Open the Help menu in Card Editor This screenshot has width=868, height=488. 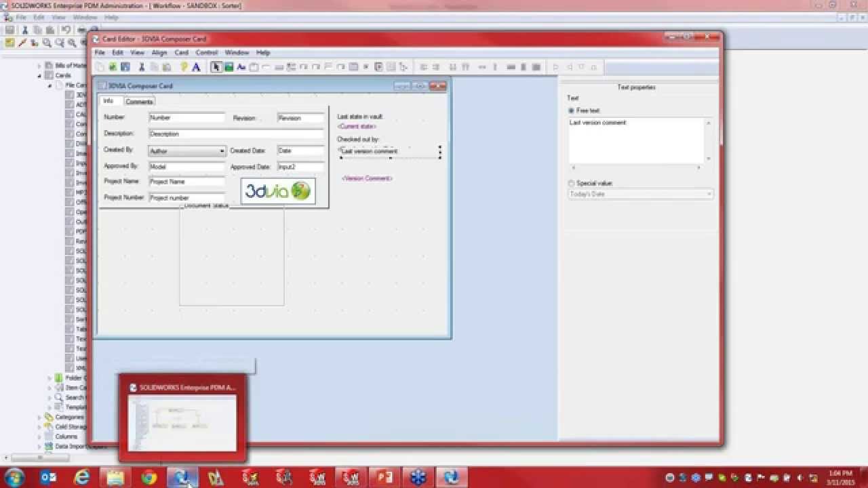coord(263,52)
